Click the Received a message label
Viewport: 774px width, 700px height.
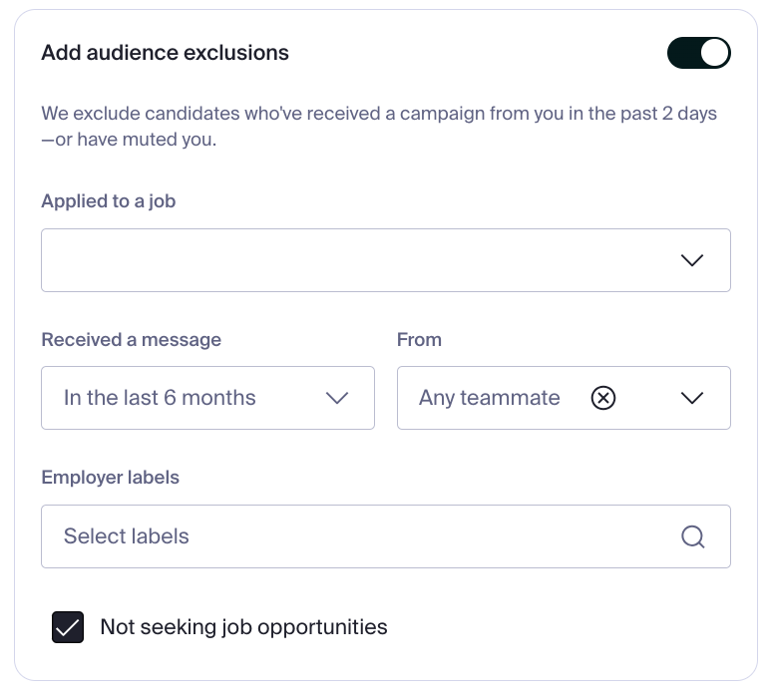pyautogui.click(x=132, y=340)
